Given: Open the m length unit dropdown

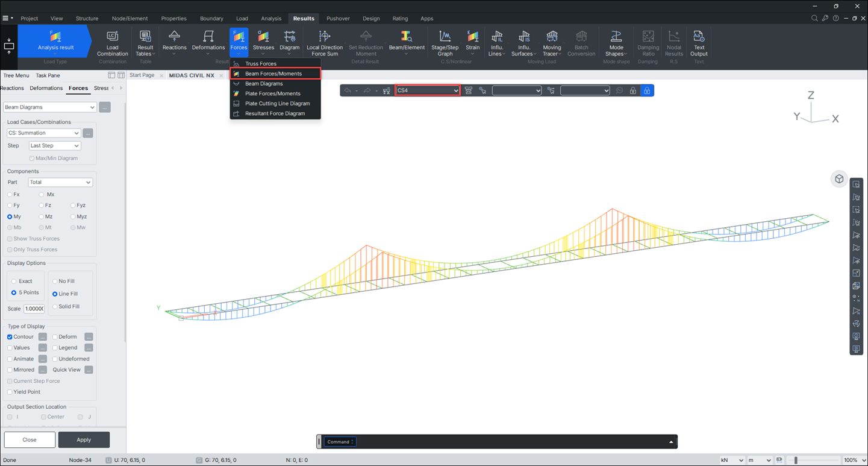Looking at the screenshot, I should pyautogui.click(x=759, y=460).
